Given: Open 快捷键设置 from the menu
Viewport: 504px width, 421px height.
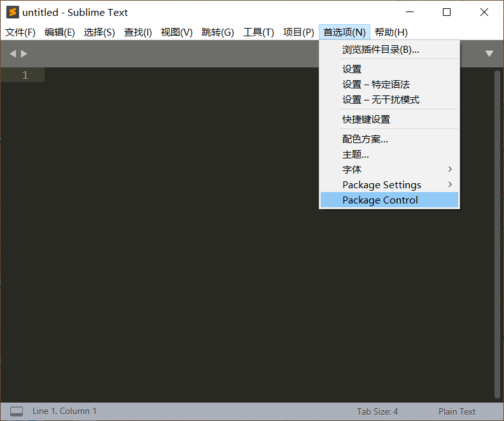Looking at the screenshot, I should [x=389, y=120].
